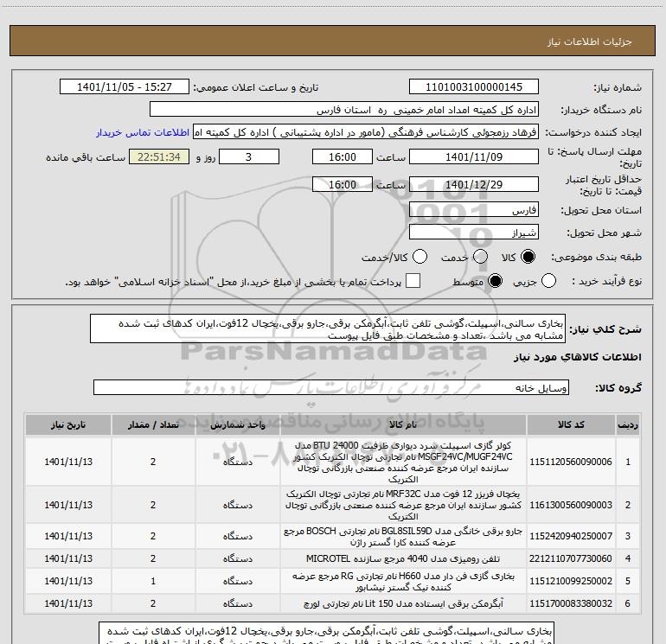
Task: Click the delivery city field شیراز
Action: pyautogui.click(x=474, y=233)
